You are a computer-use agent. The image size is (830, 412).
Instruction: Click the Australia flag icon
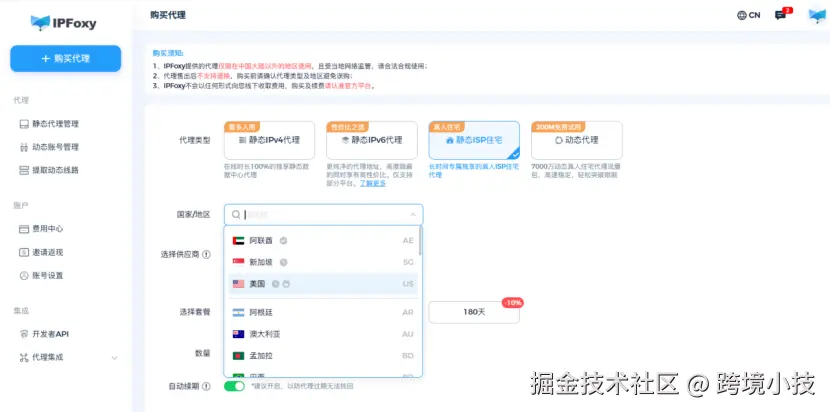pyautogui.click(x=238, y=334)
